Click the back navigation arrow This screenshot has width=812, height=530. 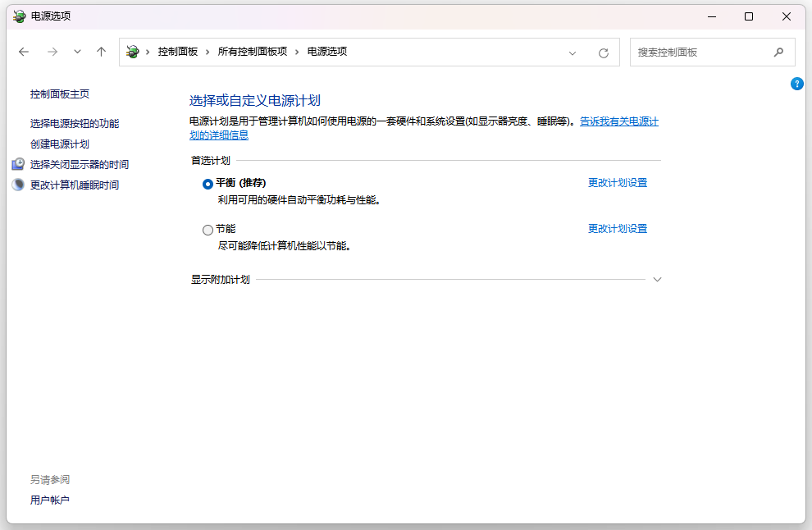click(x=23, y=52)
